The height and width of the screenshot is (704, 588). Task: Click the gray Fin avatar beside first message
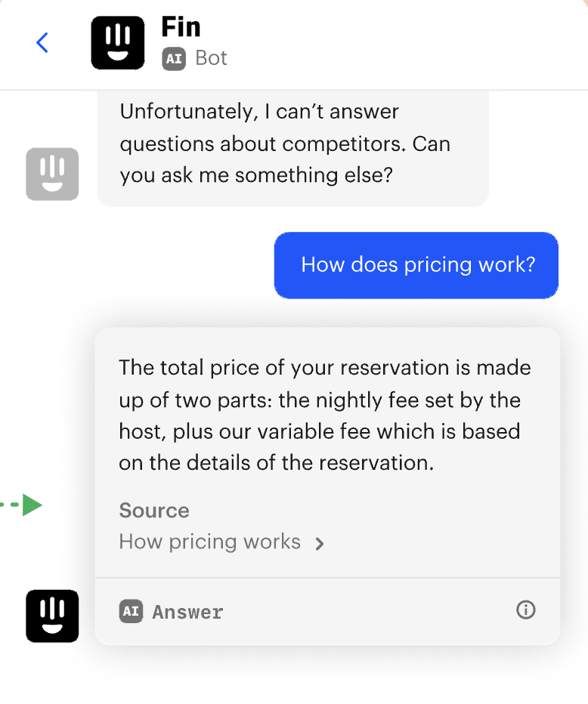[x=52, y=174]
